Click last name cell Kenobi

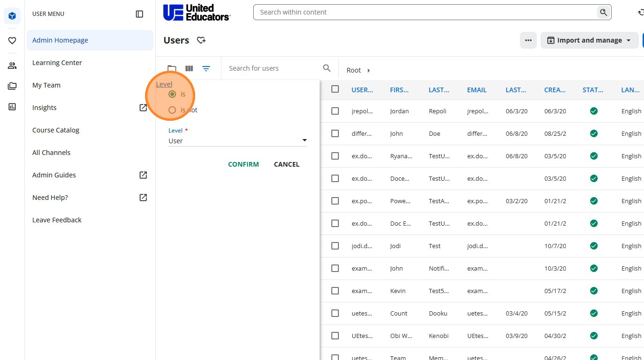pyautogui.click(x=439, y=336)
